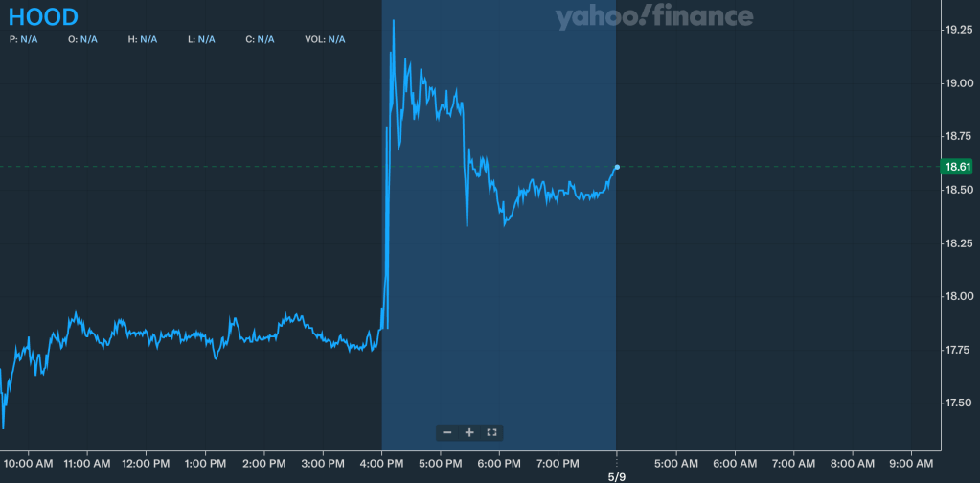Zoom out the chart with minus icon
The height and width of the screenshot is (483, 980).
(x=447, y=432)
